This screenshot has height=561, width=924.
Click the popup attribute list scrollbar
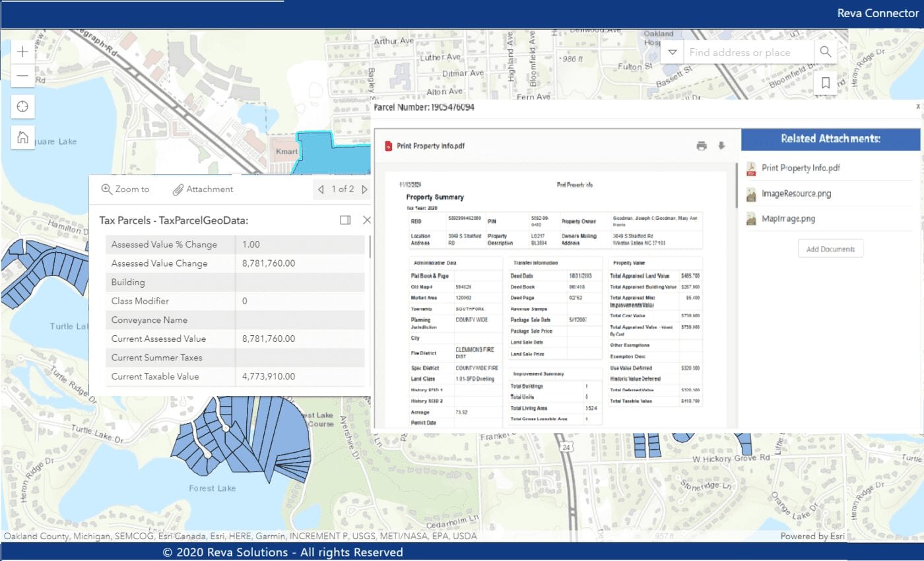pyautogui.click(x=370, y=247)
